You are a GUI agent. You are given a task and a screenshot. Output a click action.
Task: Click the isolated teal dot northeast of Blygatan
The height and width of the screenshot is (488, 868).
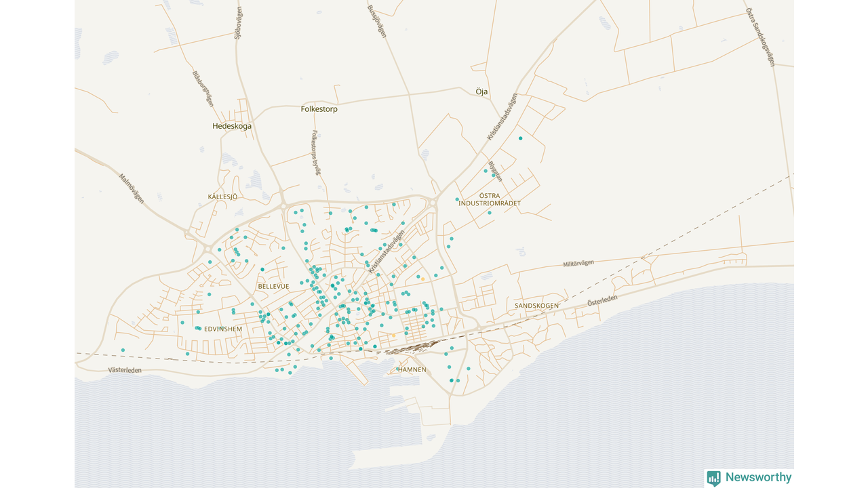[520, 138]
